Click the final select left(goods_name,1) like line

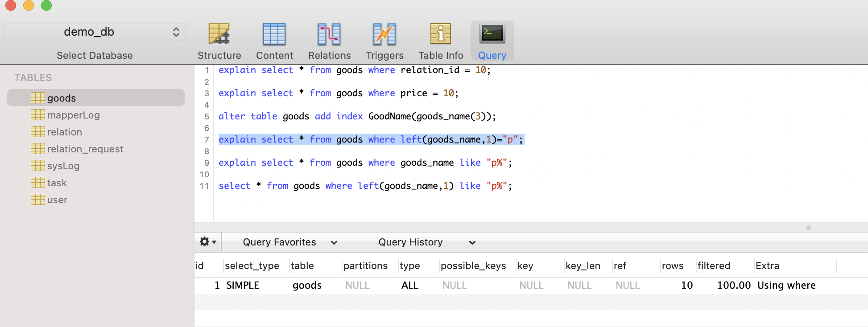(365, 186)
